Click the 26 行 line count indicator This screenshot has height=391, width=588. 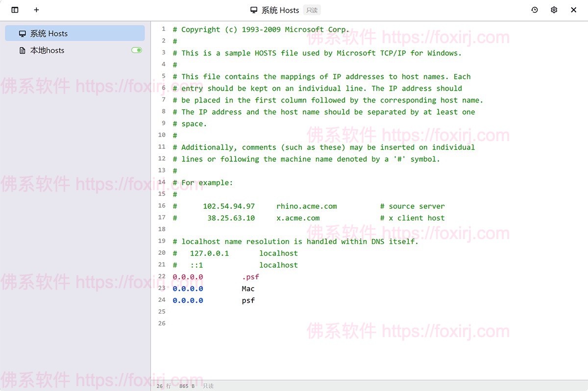(163, 386)
